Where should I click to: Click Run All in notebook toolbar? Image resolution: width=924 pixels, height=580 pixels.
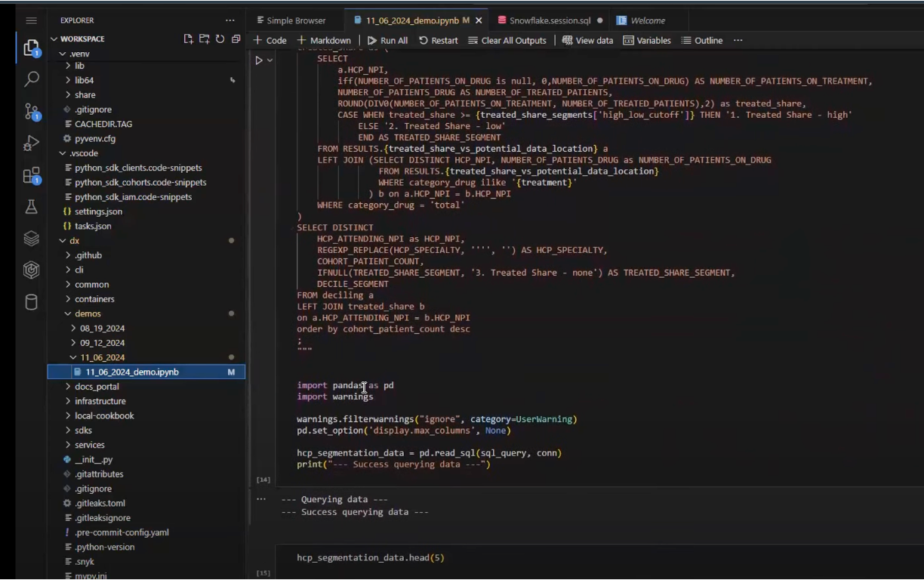click(x=387, y=40)
